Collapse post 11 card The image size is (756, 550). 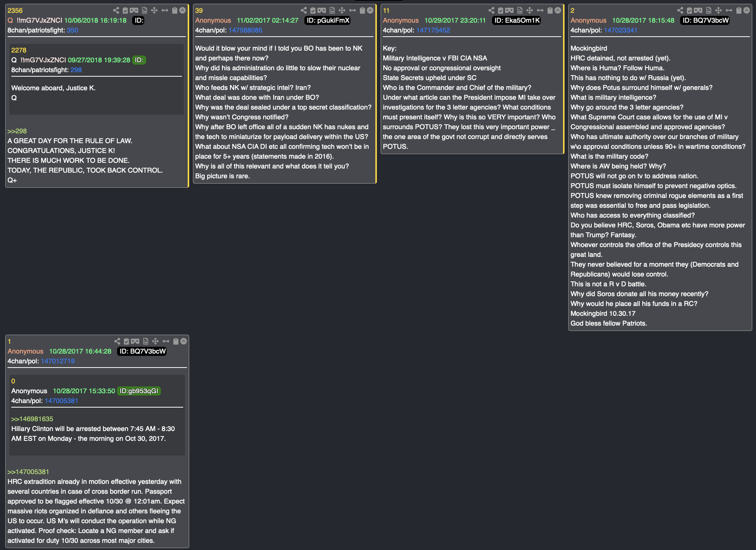[558, 10]
